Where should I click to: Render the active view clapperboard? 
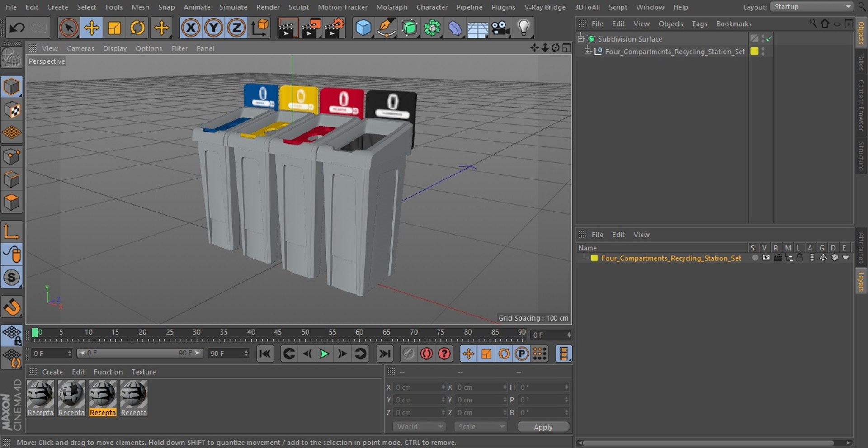point(287,28)
